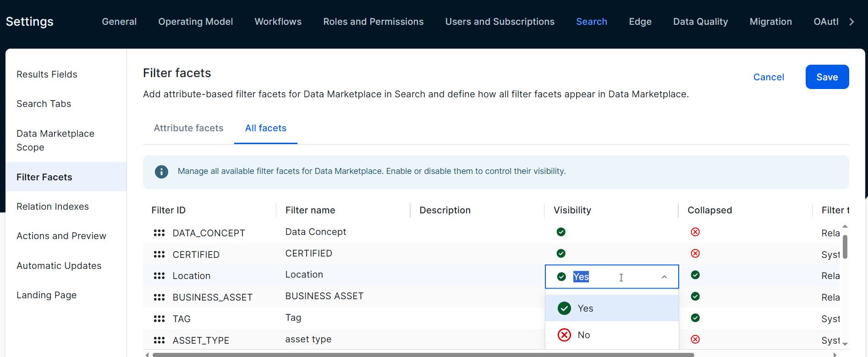Click drag handle for BUSINESS_ASSET row
This screenshot has width=868, height=357.
tap(159, 297)
